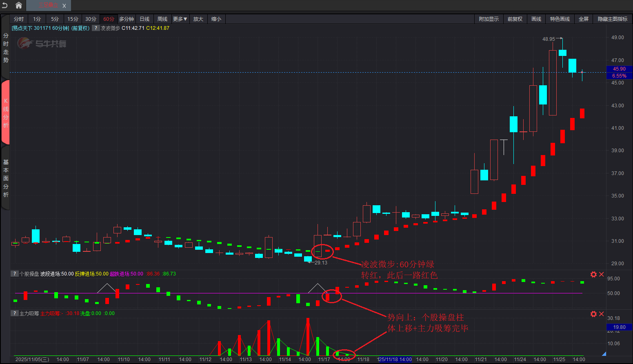Toggle 附加显示 overlay display
This screenshot has height=364, width=633.
[489, 19]
